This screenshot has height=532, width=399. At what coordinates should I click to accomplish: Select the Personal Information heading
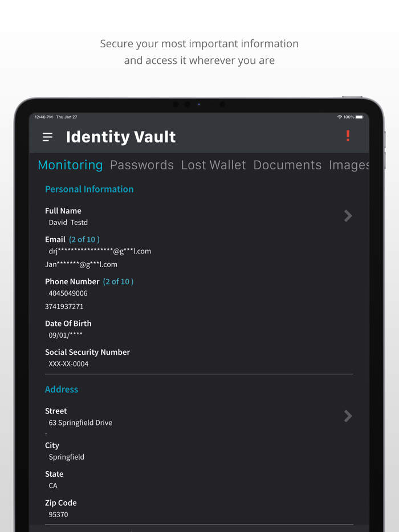click(89, 189)
